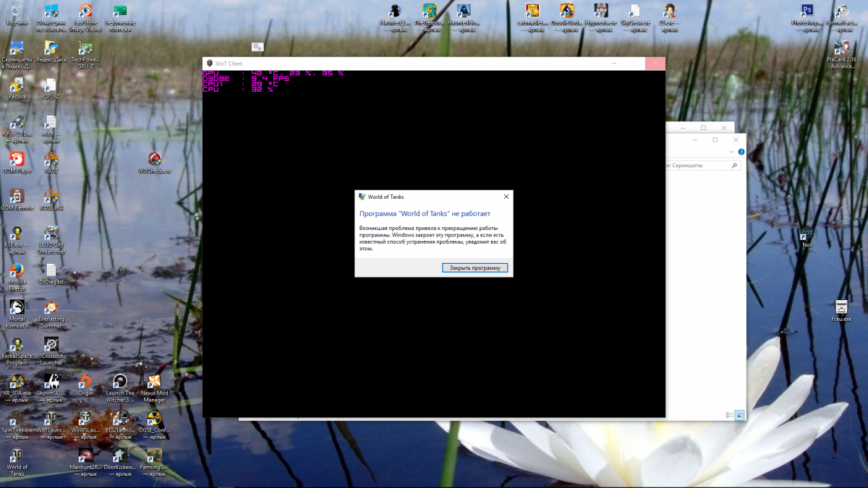Select the Photoshop shortcut icon
This screenshot has width=868, height=488.
pyautogui.click(x=807, y=17)
